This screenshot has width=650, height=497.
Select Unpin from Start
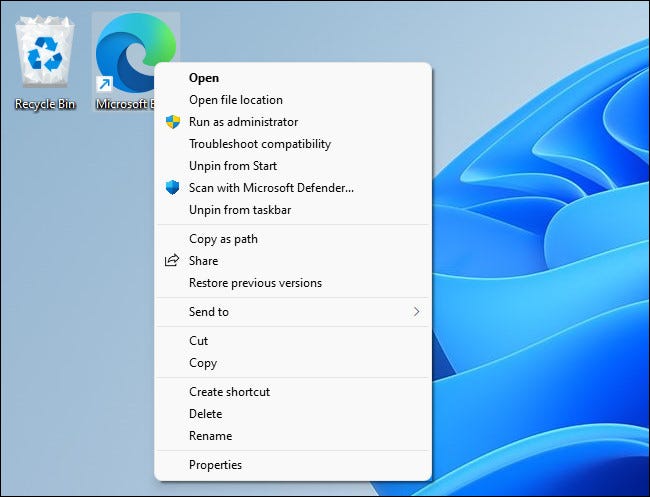pos(233,166)
